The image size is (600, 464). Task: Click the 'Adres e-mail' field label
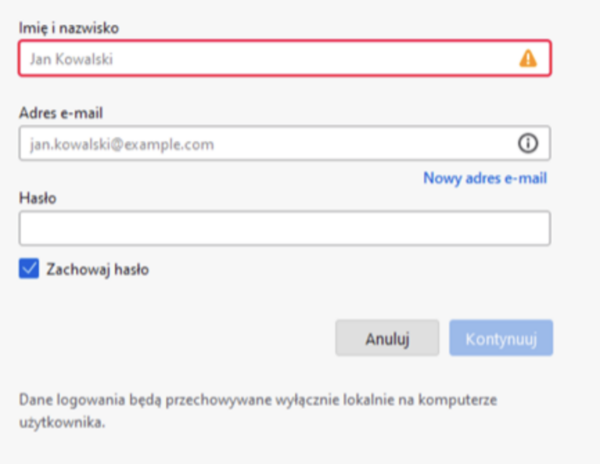61,112
